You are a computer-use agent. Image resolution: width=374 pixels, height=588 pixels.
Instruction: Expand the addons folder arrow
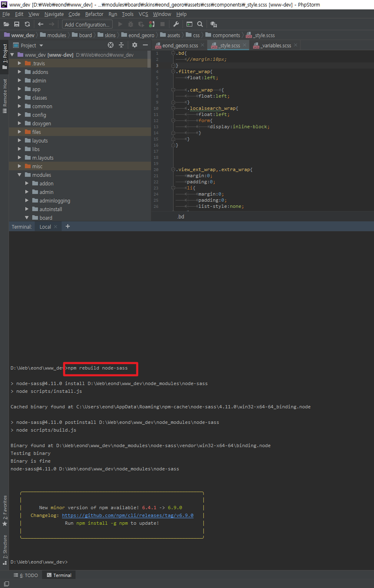coord(19,72)
